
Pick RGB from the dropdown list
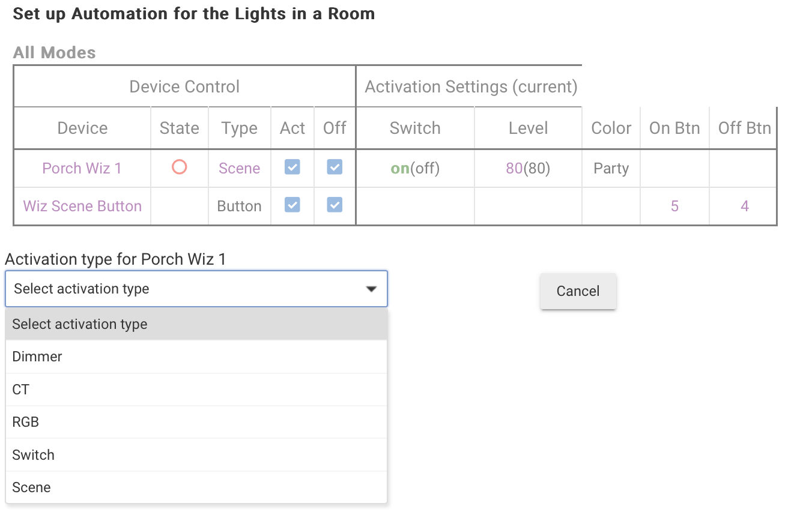[26, 422]
